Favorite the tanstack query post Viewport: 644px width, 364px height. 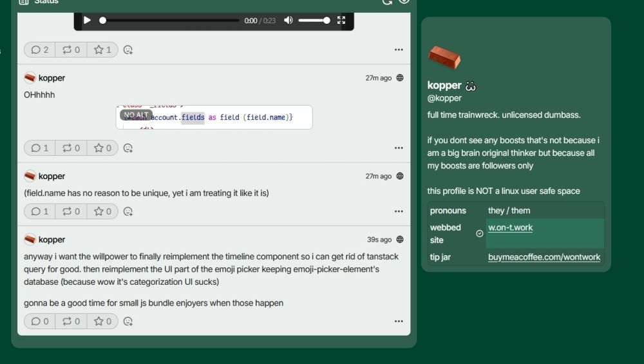click(102, 321)
